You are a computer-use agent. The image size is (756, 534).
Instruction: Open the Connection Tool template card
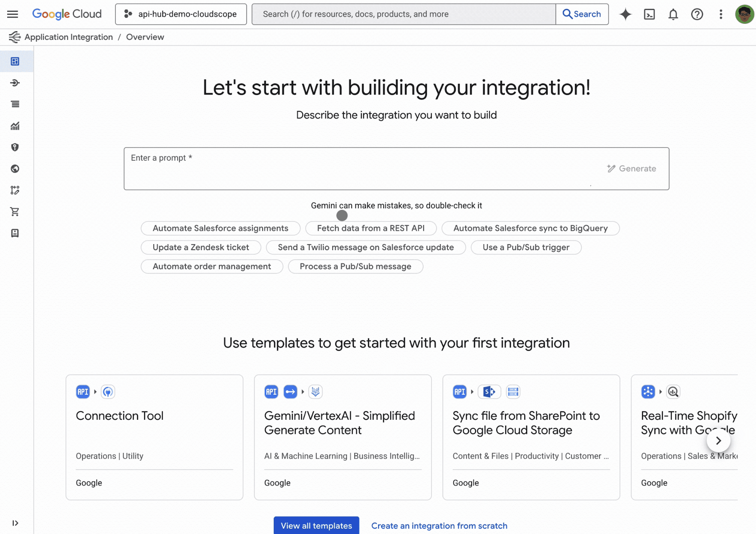(154, 437)
